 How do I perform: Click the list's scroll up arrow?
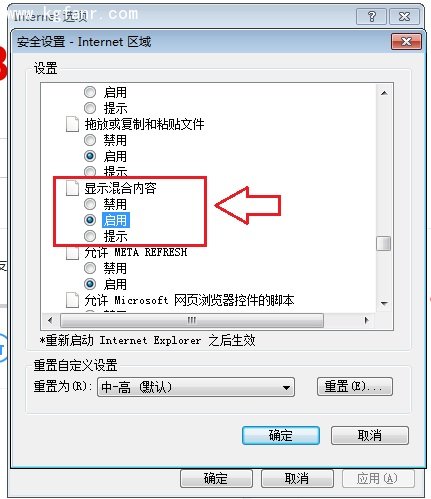coord(384,93)
